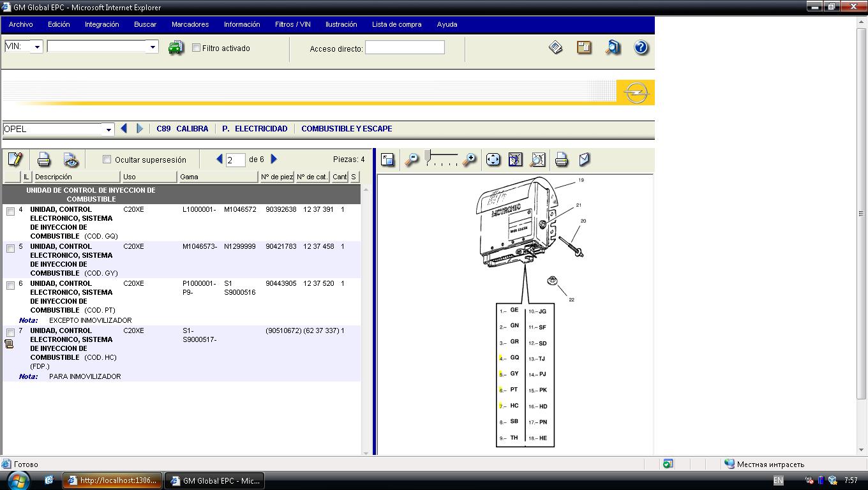Click the zoom area selection icon

[516, 160]
